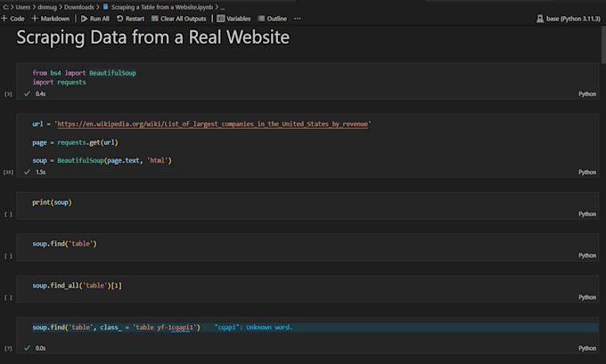Viewport: 606px width, 364px height.
Task: Click the Run All play icon
Action: [x=85, y=18]
